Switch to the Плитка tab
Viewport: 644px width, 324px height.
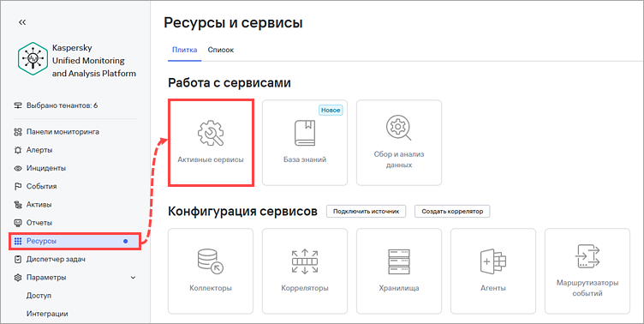coord(184,50)
